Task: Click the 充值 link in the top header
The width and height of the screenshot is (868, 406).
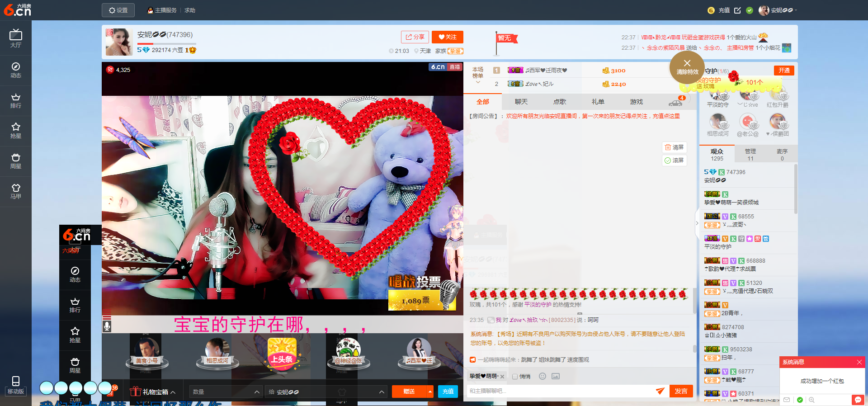Action: tap(724, 10)
